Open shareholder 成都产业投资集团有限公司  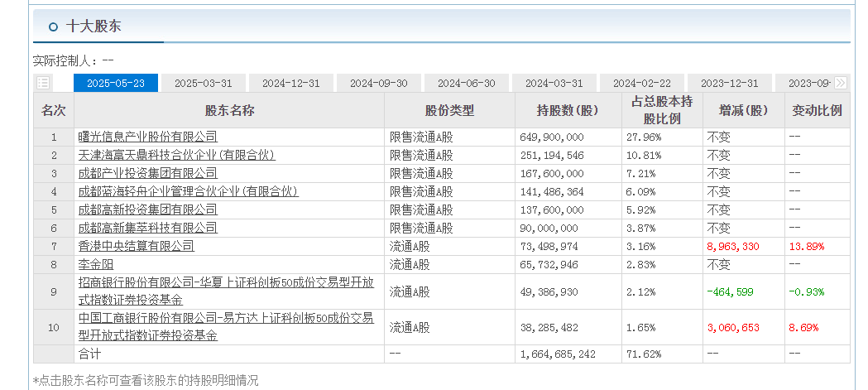[148, 173]
